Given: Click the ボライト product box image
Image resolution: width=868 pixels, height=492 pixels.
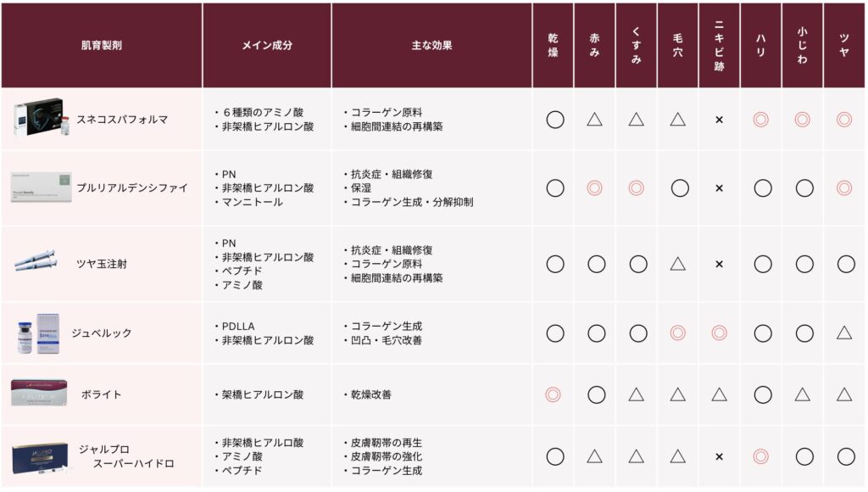Looking at the screenshot, I should [39, 394].
